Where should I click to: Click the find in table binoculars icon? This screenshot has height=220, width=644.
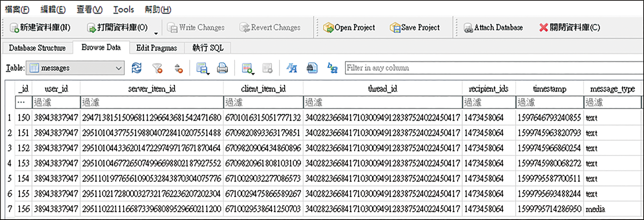click(x=312, y=68)
